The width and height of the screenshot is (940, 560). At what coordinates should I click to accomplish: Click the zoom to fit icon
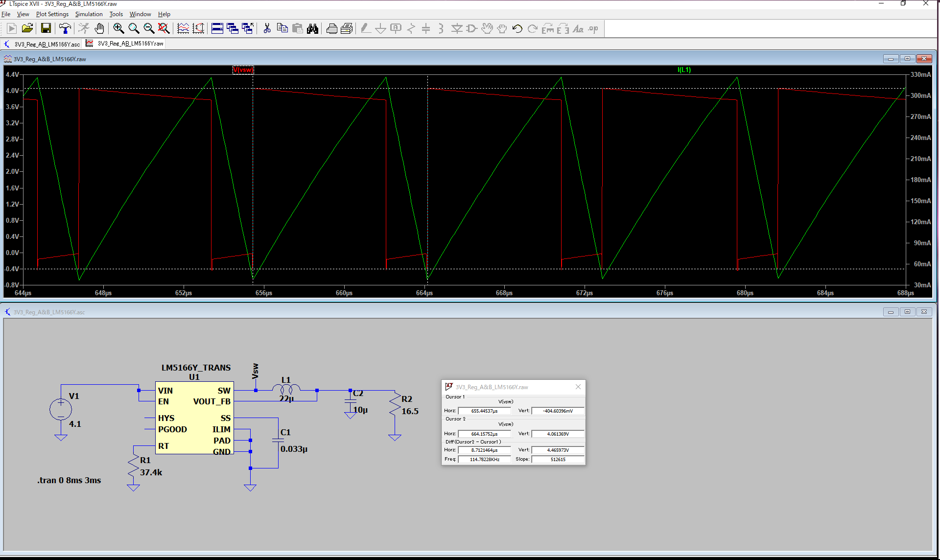tap(164, 28)
